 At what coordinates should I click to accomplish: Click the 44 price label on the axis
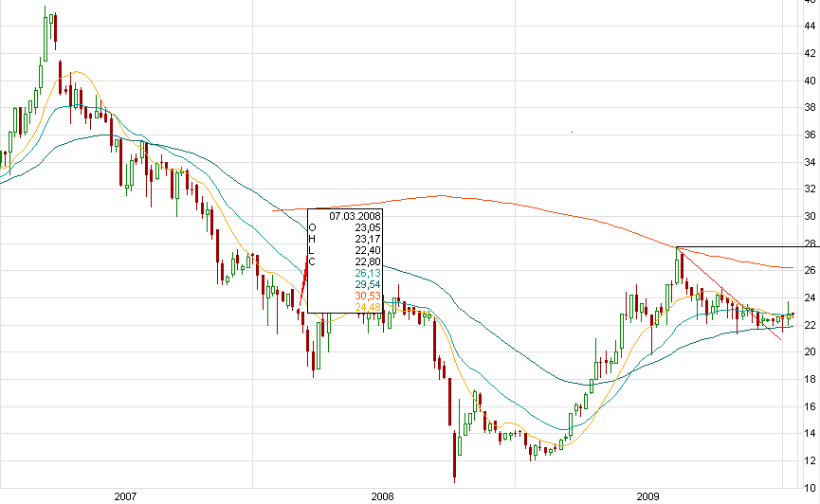coord(811,26)
